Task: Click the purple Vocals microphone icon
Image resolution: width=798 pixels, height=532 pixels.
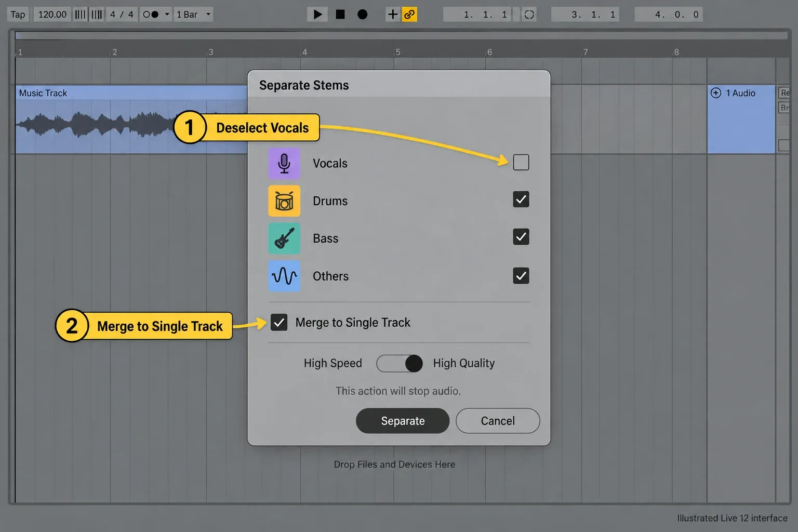Action: [x=284, y=163]
